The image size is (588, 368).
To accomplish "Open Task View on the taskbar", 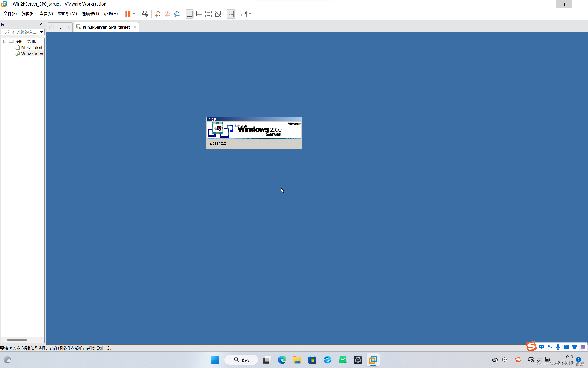I will click(267, 360).
